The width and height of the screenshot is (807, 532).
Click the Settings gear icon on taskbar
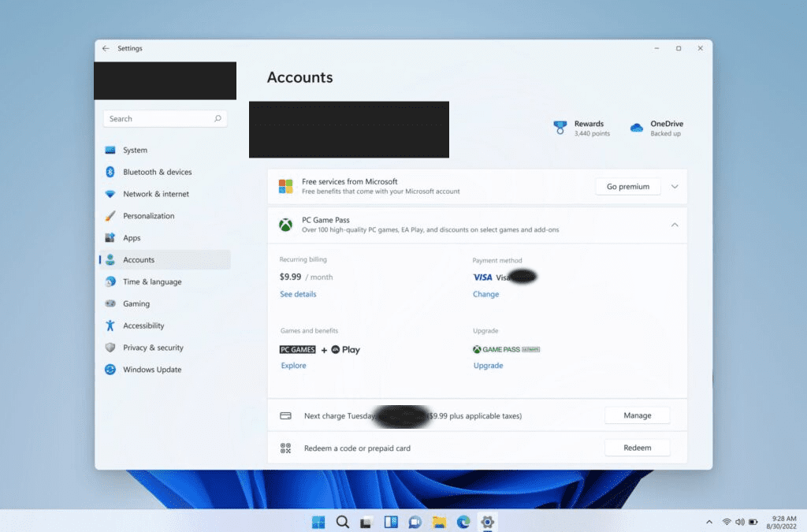tap(487, 523)
